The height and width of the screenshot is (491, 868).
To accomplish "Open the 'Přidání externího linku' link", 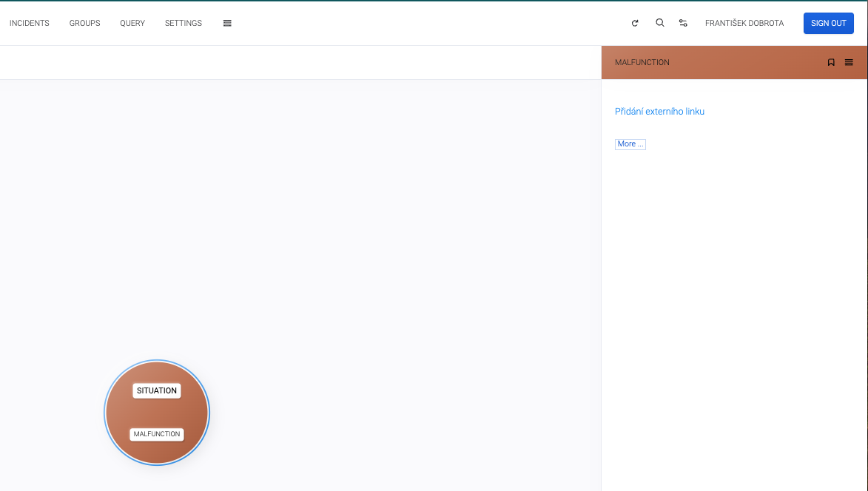I will click(x=659, y=112).
